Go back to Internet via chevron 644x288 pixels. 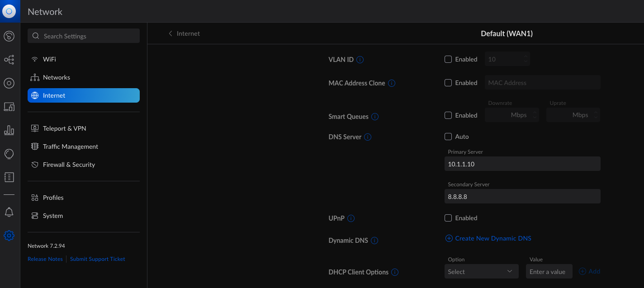pos(170,33)
